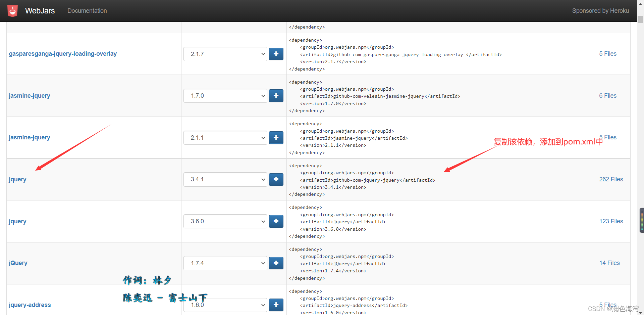Click the plus button in jquery-address row
Viewport: 644px width, 315px height.
point(276,305)
